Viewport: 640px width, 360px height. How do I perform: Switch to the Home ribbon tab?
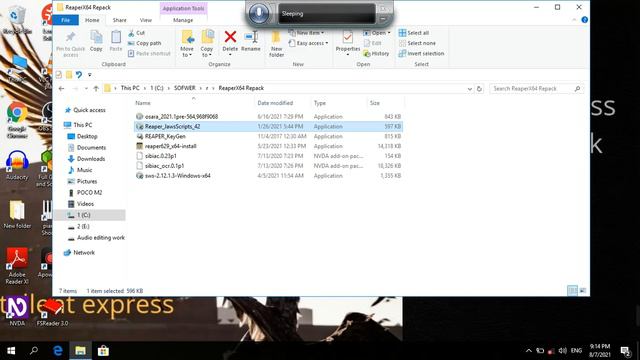click(x=92, y=20)
